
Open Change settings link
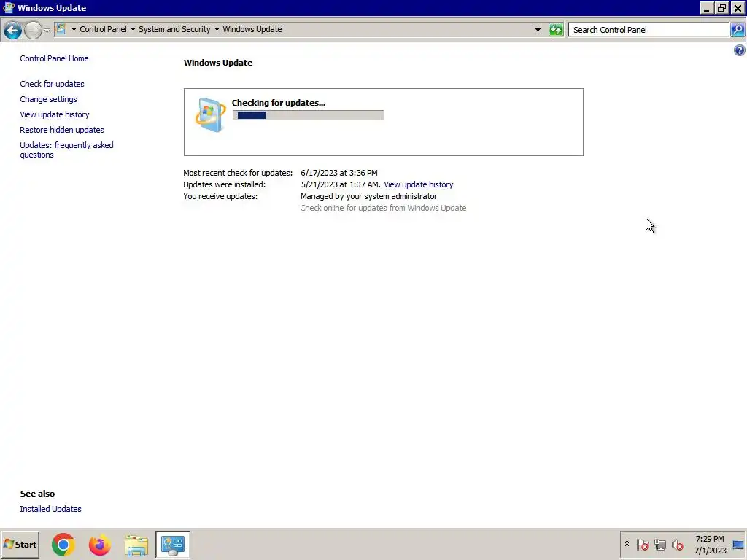(49, 99)
